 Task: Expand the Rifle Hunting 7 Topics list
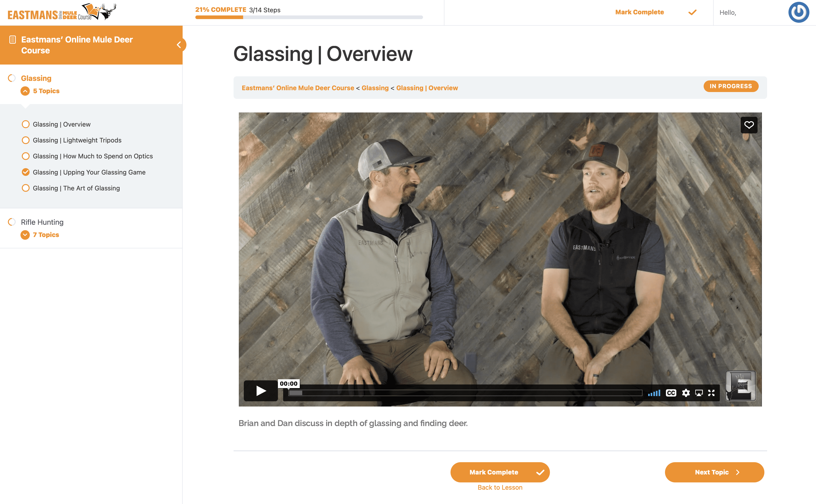[x=25, y=235]
